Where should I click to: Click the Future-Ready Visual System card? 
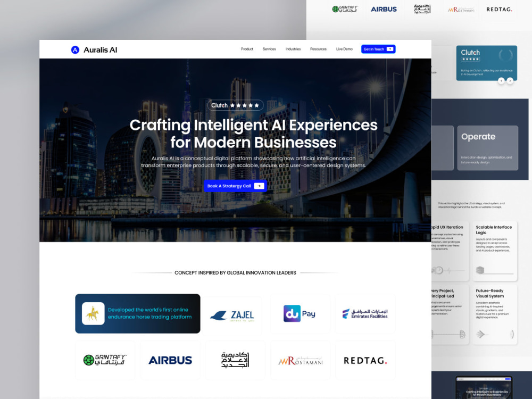(x=495, y=314)
